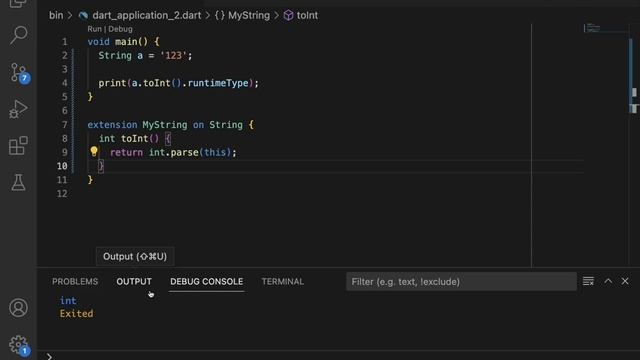
Task: Open the Accounts menu icon
Action: [19, 308]
